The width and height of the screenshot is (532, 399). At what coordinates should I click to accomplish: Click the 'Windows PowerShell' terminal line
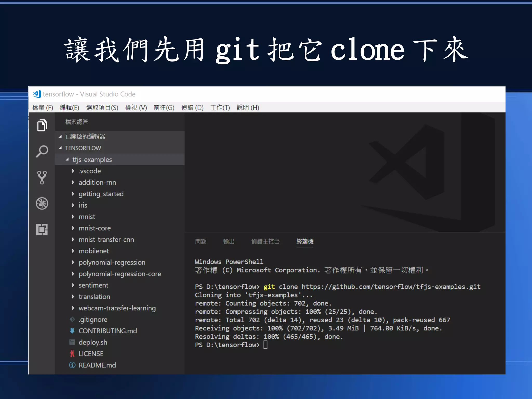(229, 262)
